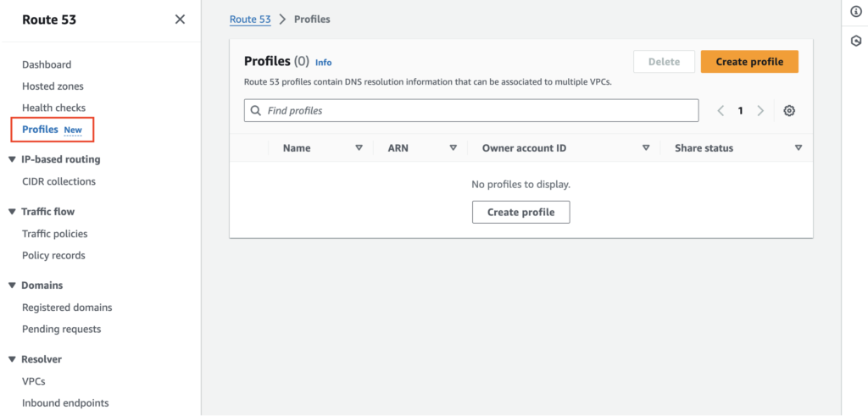Click the hexagon icon in right sidebar
Viewport: 868px width, 416px height.
coord(855,41)
